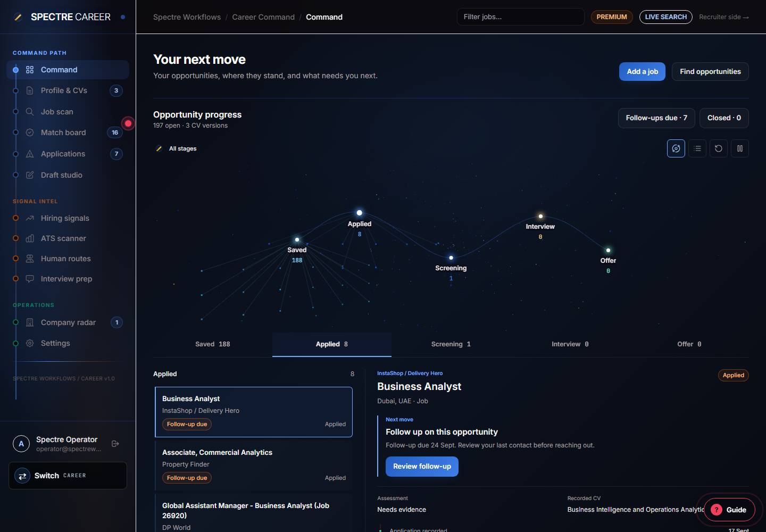766x532 pixels.
Task: Open the Hiring signals trend icon
Action: (30, 218)
